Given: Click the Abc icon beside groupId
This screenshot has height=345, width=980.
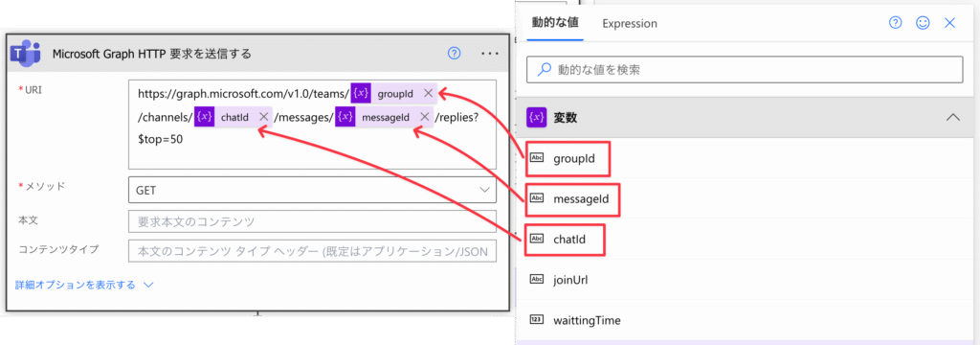Looking at the screenshot, I should coord(538,157).
